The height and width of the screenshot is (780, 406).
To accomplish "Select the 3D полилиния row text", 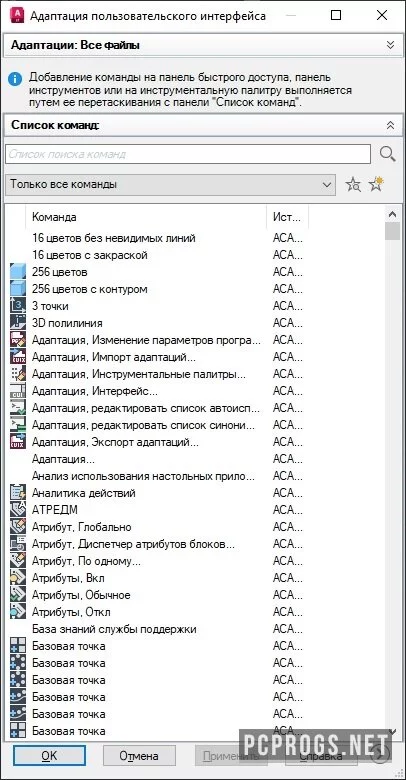I will tap(67, 323).
